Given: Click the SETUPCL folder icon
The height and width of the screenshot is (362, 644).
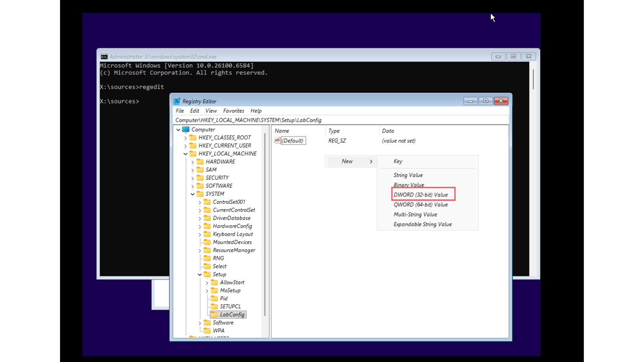Looking at the screenshot, I should click(x=215, y=306).
